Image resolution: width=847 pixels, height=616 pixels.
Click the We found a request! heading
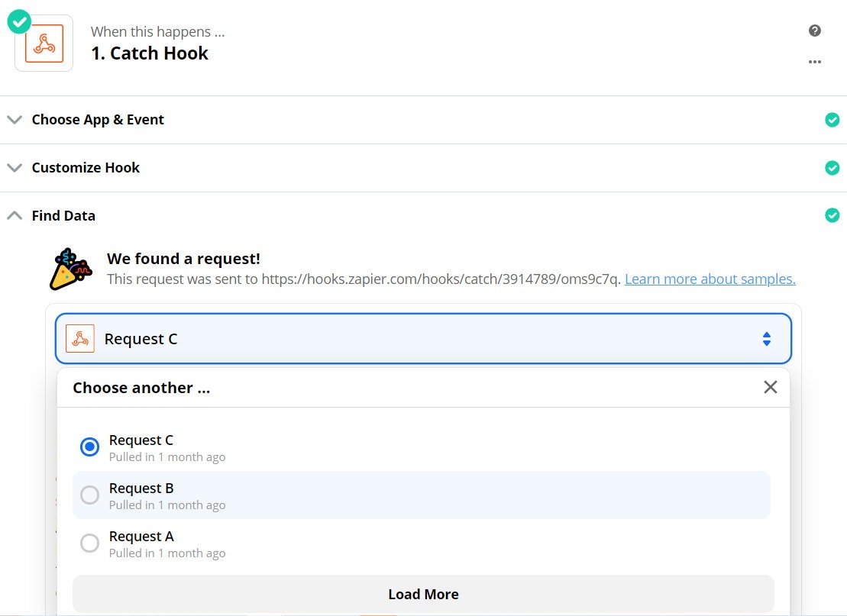coord(183,259)
